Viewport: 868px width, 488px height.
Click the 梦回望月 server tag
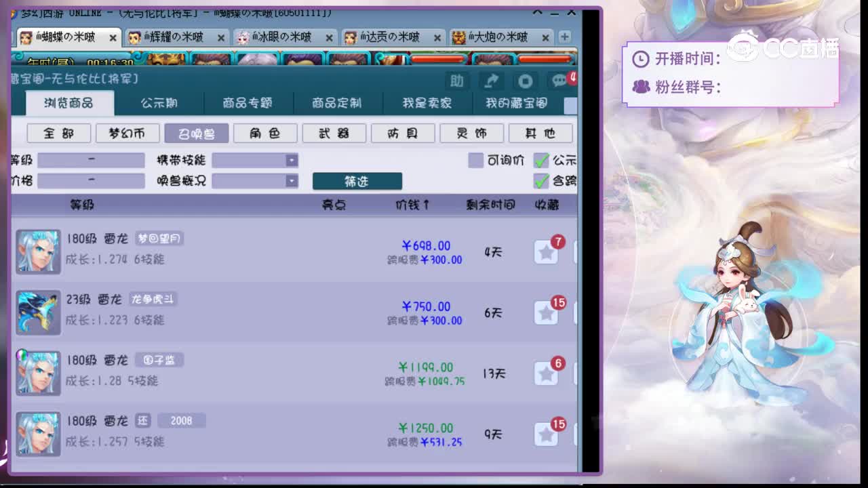coord(159,239)
